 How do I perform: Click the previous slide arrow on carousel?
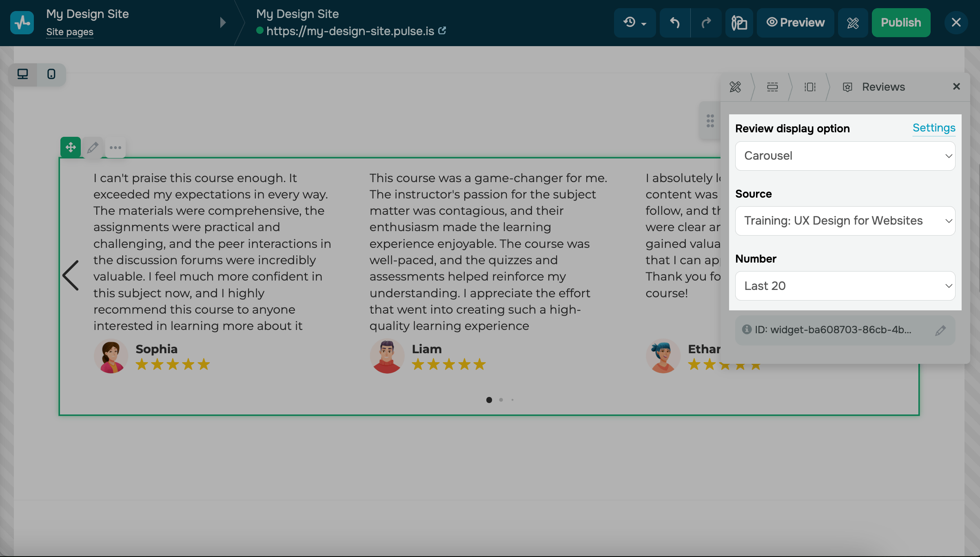coord(71,276)
